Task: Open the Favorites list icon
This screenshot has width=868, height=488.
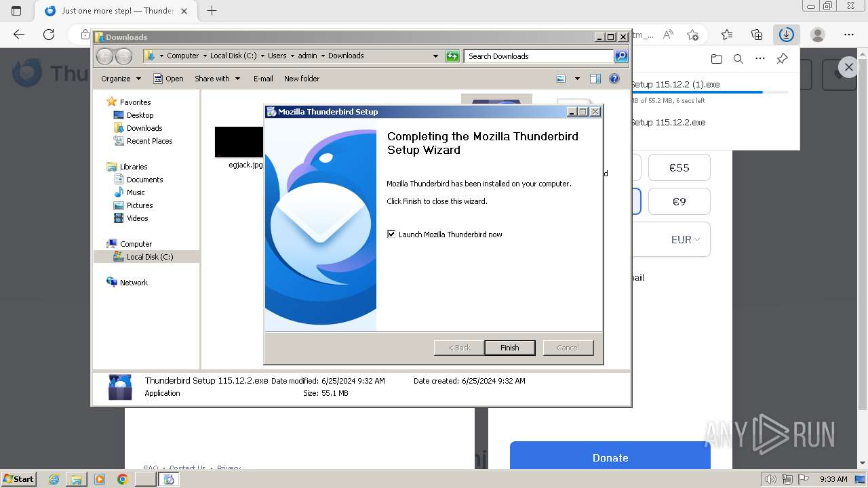Action: 727,35
